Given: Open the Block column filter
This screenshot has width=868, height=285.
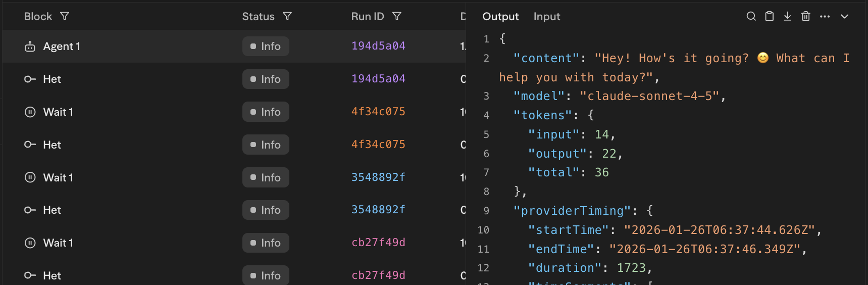Looking at the screenshot, I should click(65, 16).
